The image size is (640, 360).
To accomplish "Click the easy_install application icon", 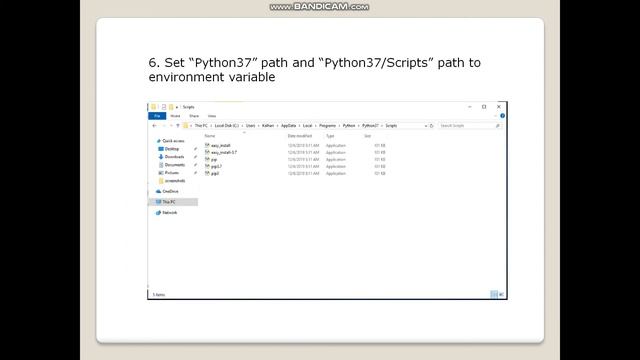I will pos(207,145).
